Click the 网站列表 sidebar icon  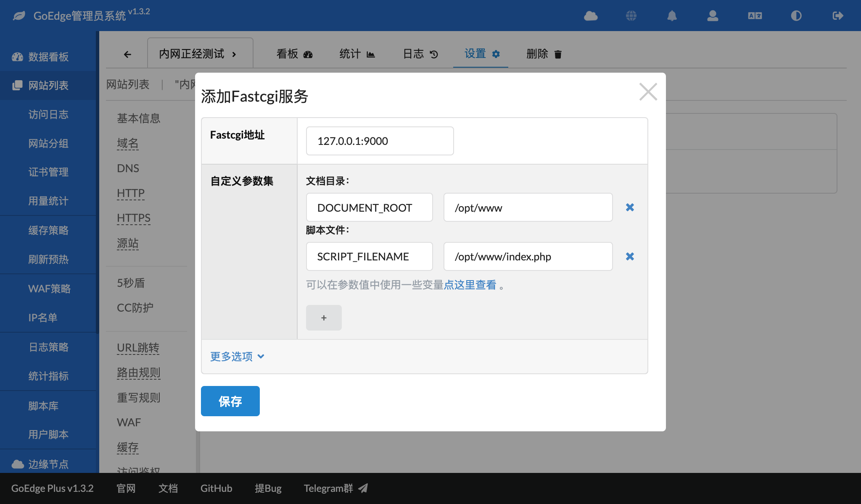pos(17,85)
